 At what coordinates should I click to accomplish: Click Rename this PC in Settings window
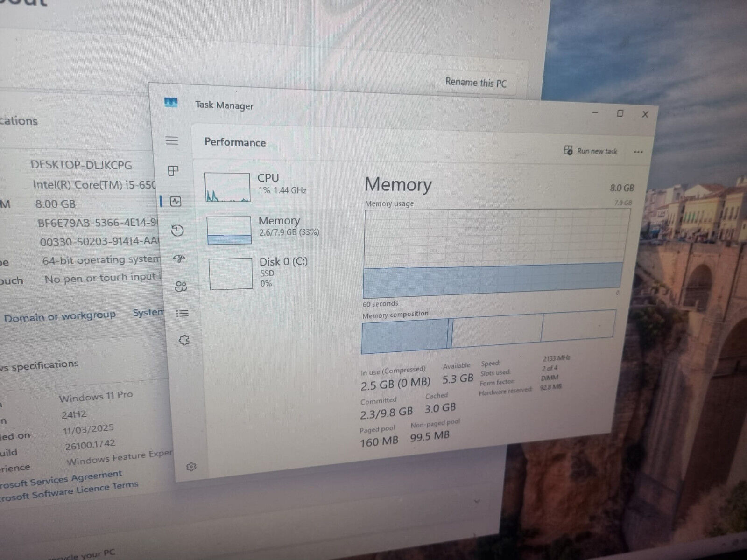(x=476, y=83)
